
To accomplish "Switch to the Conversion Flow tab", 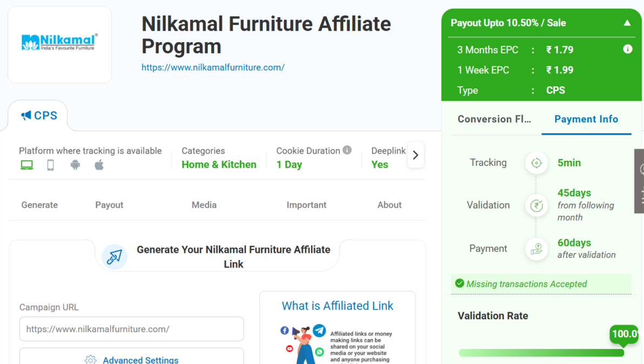I will tap(494, 119).
